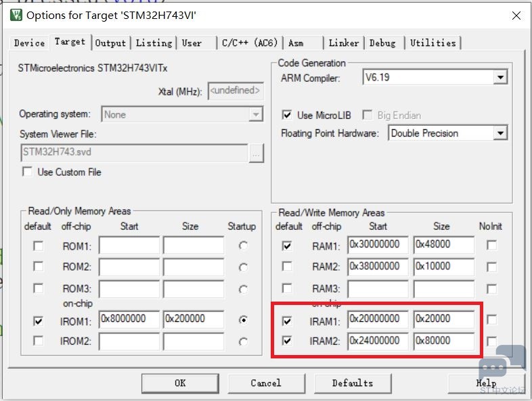Enable the RAM2 default checkbox
532x401 pixels.
[287, 266]
